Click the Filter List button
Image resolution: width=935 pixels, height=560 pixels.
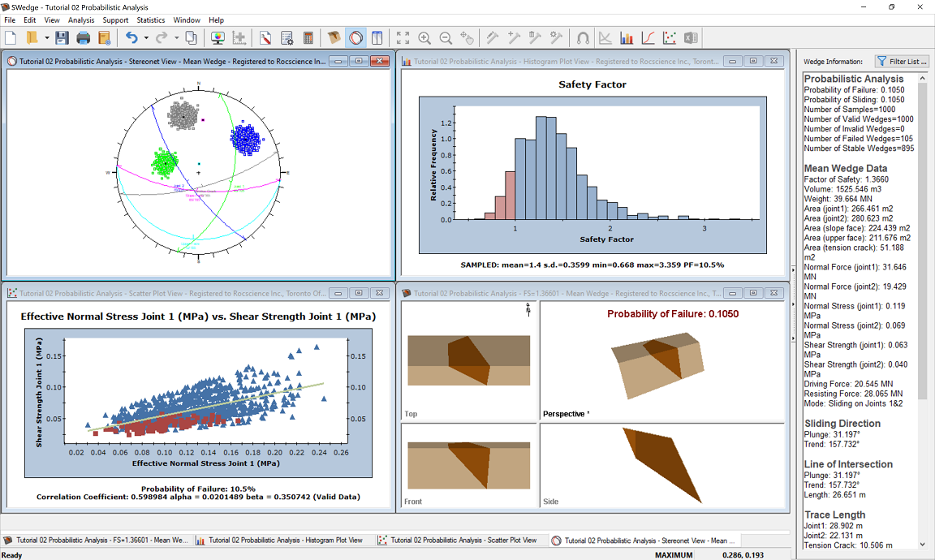(903, 61)
